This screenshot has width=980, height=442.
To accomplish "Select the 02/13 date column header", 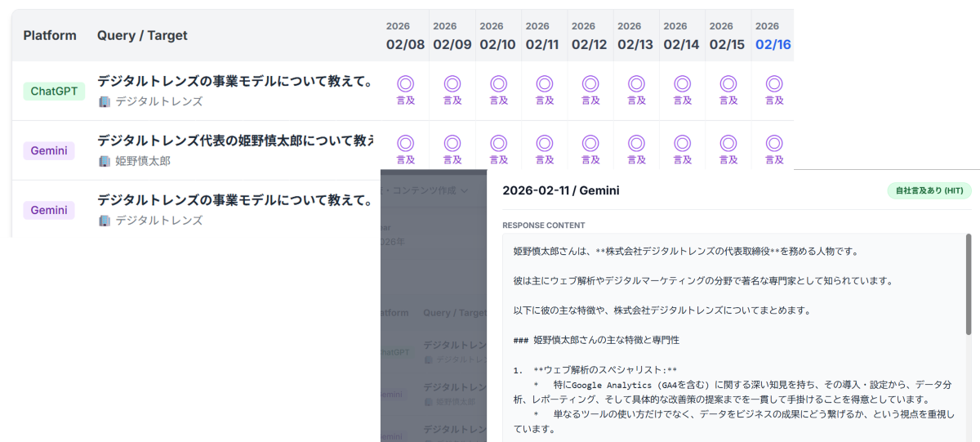I will (636, 37).
